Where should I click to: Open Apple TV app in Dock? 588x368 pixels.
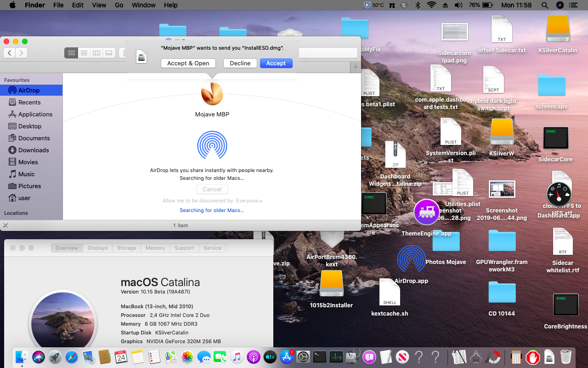click(270, 357)
